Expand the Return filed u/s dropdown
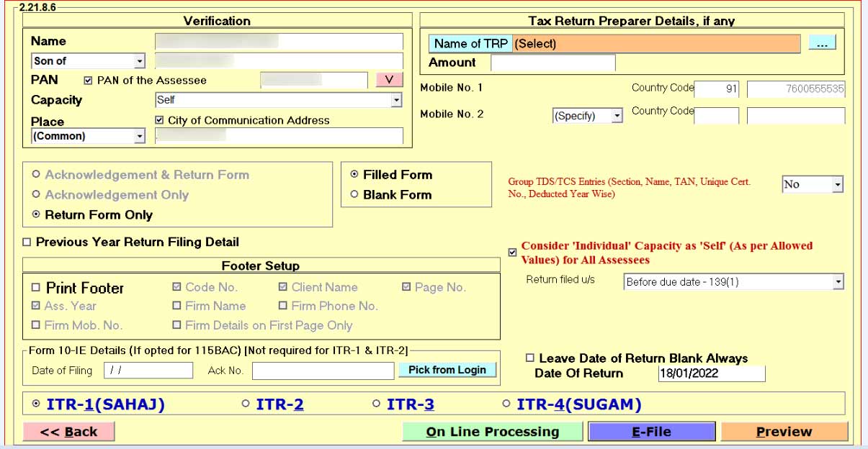This screenshot has width=868, height=449. coord(837,282)
